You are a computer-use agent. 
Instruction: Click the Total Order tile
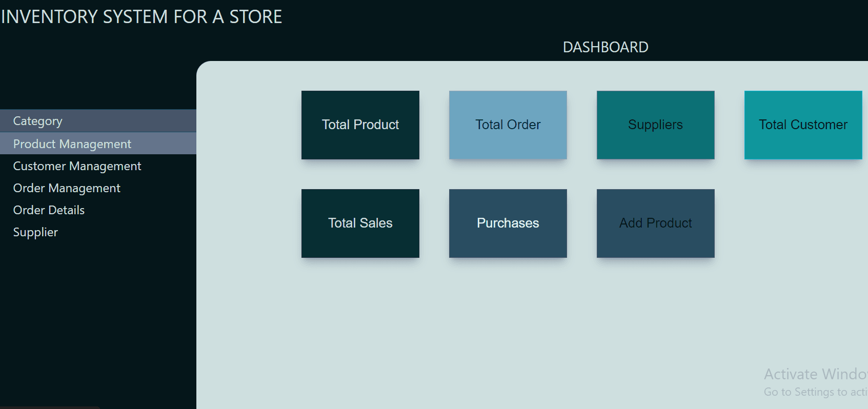click(x=508, y=125)
